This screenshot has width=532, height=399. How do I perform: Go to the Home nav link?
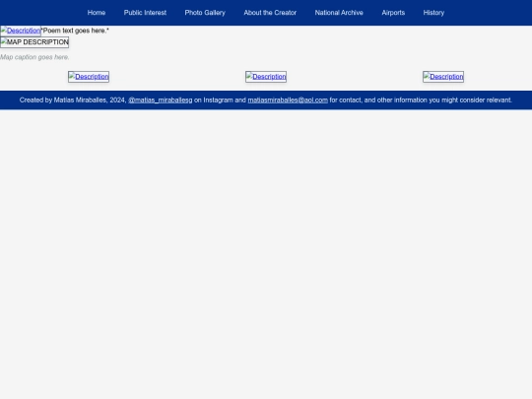pos(97,13)
